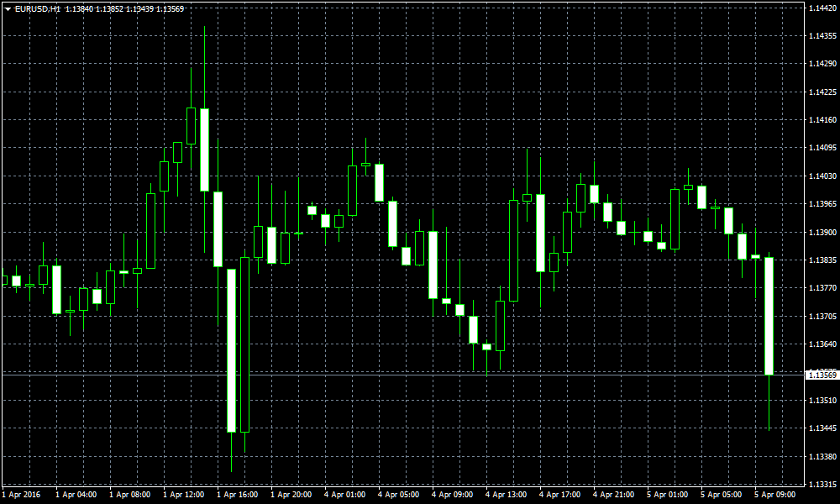
Task: Click the 1 Apr 16:00 time axis label
Action: pos(238,495)
